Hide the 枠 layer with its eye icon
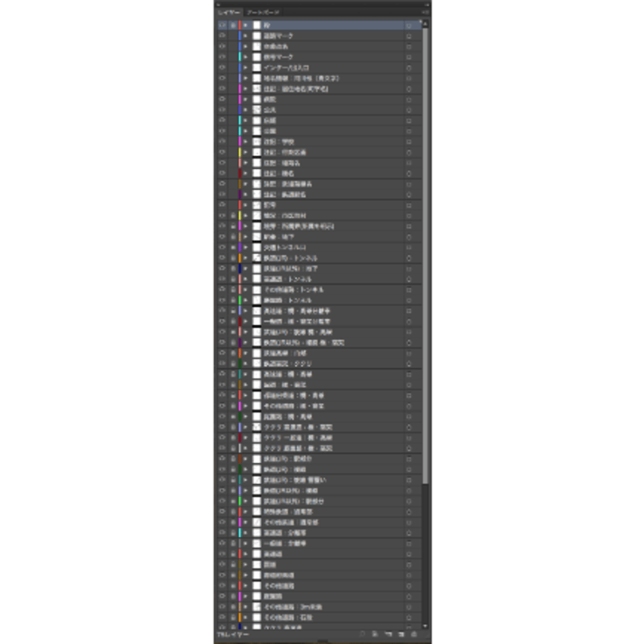The width and height of the screenshot is (644, 644). click(222, 25)
